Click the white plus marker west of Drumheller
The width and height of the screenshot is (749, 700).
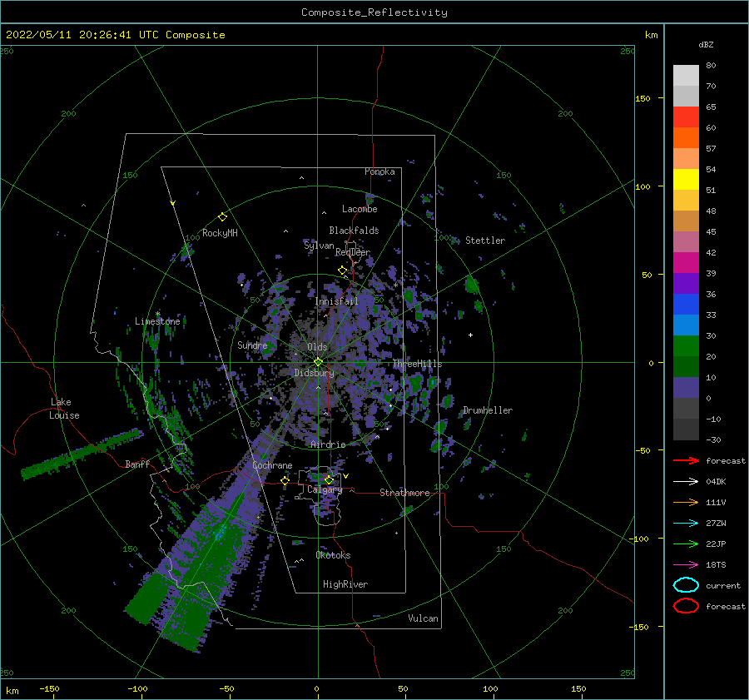(x=470, y=335)
